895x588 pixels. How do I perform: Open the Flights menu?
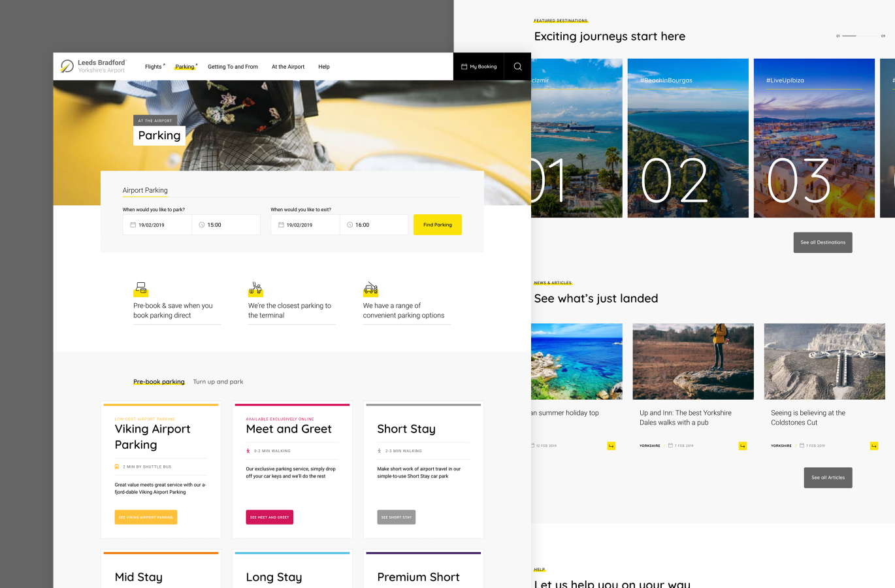click(x=155, y=67)
